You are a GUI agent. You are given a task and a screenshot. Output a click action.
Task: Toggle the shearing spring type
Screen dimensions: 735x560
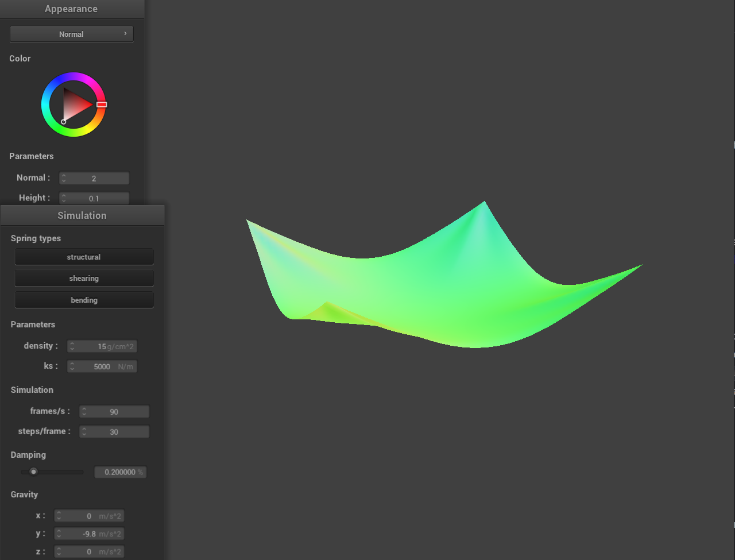coord(84,279)
